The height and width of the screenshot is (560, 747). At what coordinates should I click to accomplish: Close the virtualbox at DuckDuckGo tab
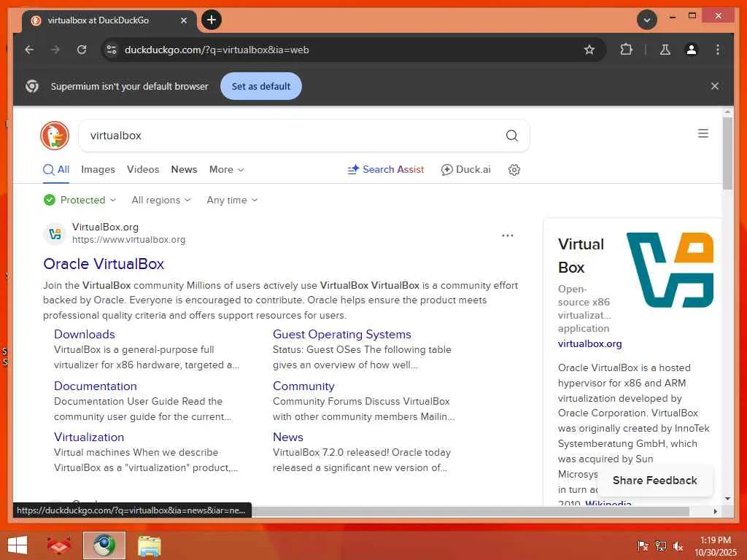pyautogui.click(x=184, y=20)
